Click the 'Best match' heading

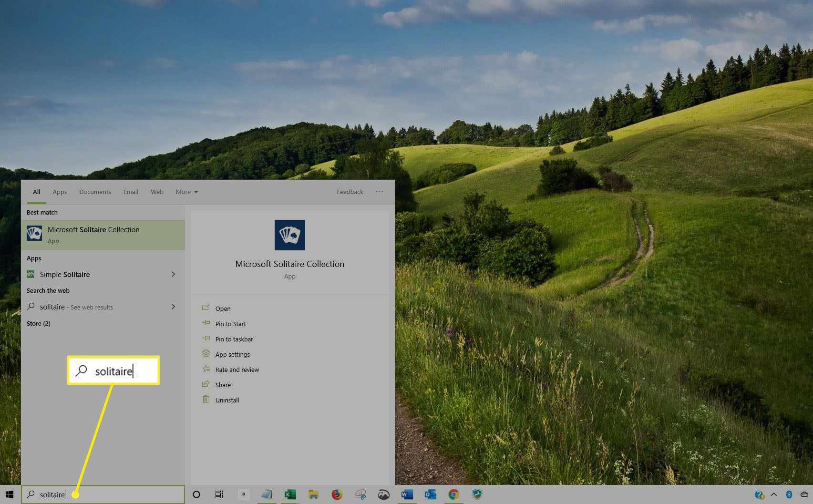click(x=42, y=212)
